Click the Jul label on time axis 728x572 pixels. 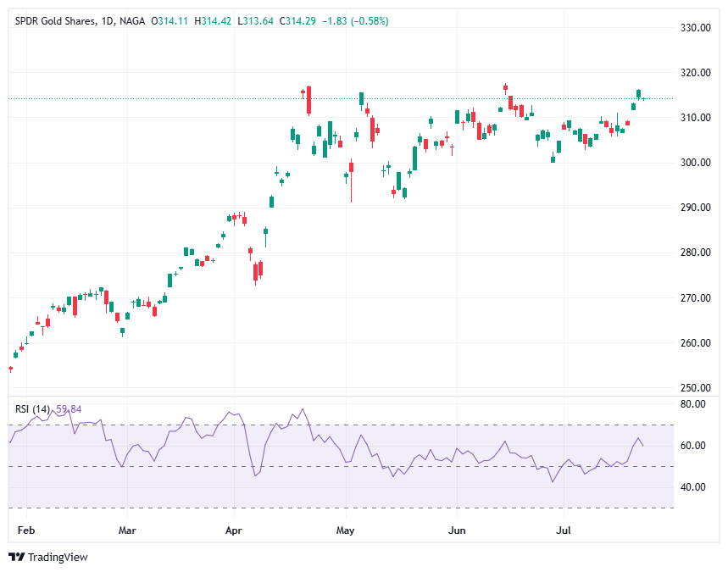click(565, 530)
